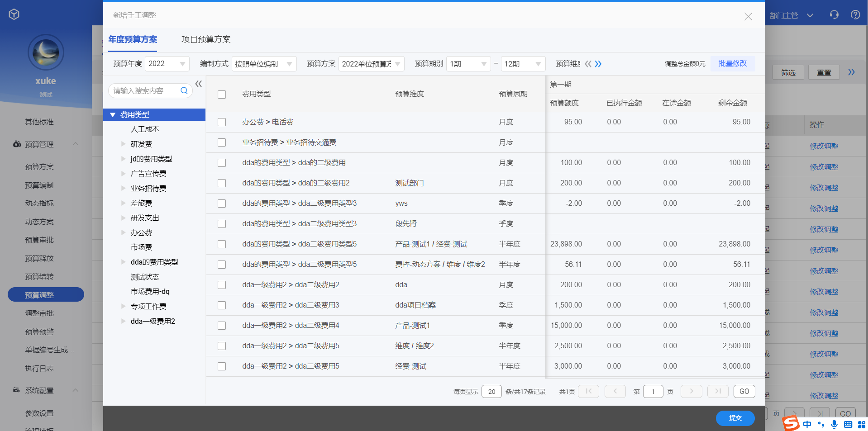Screen dimensions: 868x431
Task: Open 预算编制 in the sidebar menu
Action: [39, 185]
